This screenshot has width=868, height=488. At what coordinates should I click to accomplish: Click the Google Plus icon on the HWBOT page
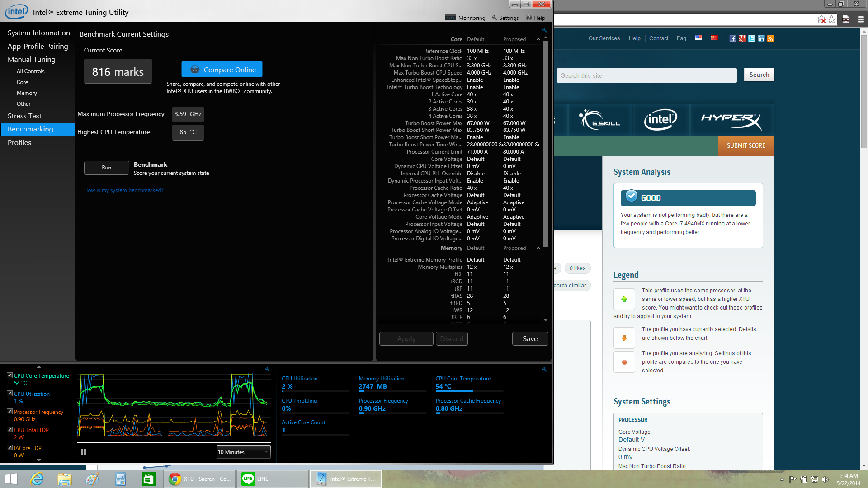point(742,38)
